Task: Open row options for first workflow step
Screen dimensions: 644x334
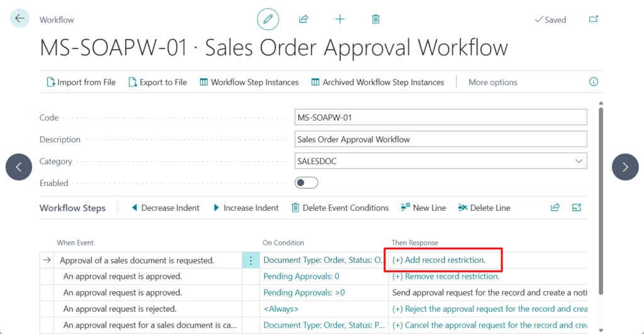Action: click(x=251, y=260)
